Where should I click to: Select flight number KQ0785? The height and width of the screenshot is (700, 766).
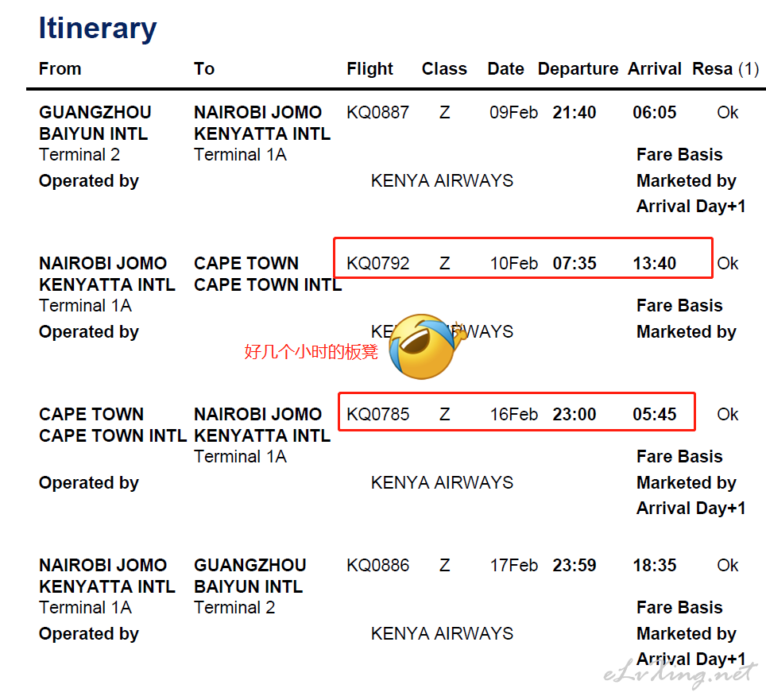(377, 414)
